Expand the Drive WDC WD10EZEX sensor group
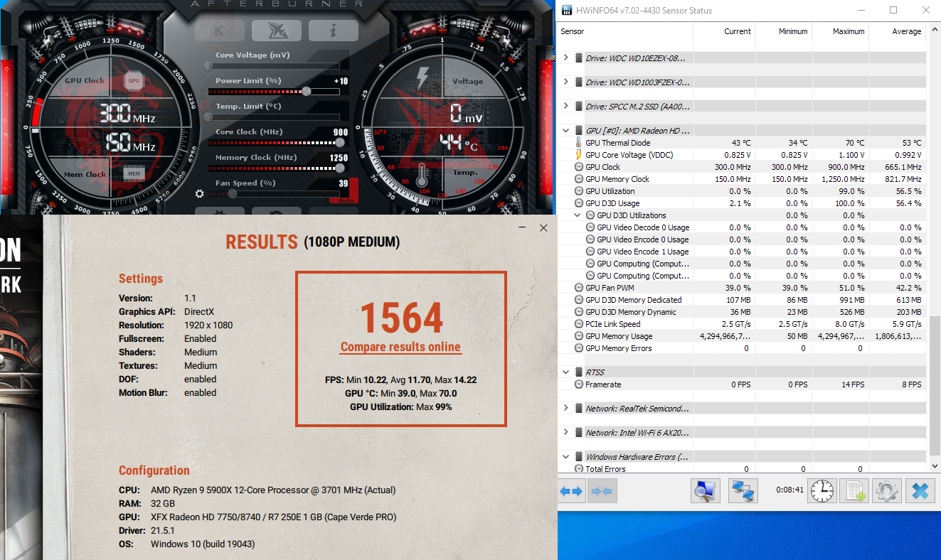The width and height of the screenshot is (941, 560). coord(566,58)
